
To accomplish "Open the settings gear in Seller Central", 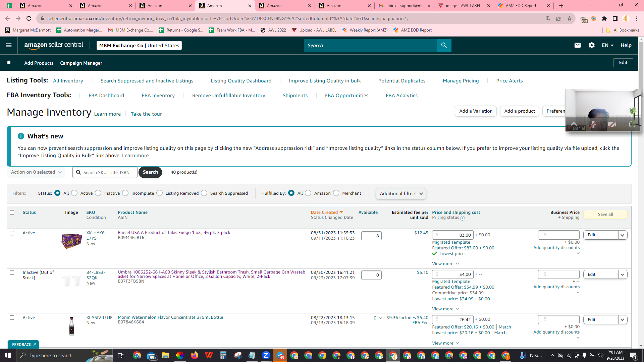I will (x=592, y=45).
